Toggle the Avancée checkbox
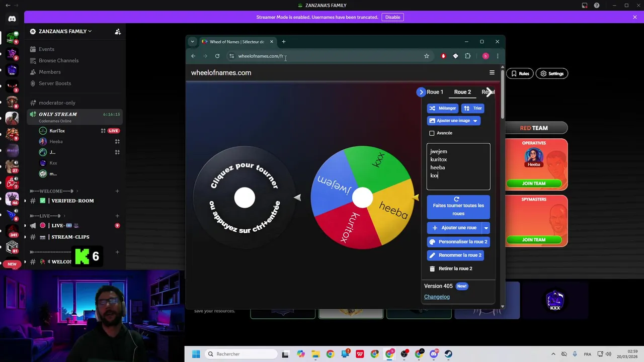The width and height of the screenshot is (644, 362). click(432, 133)
